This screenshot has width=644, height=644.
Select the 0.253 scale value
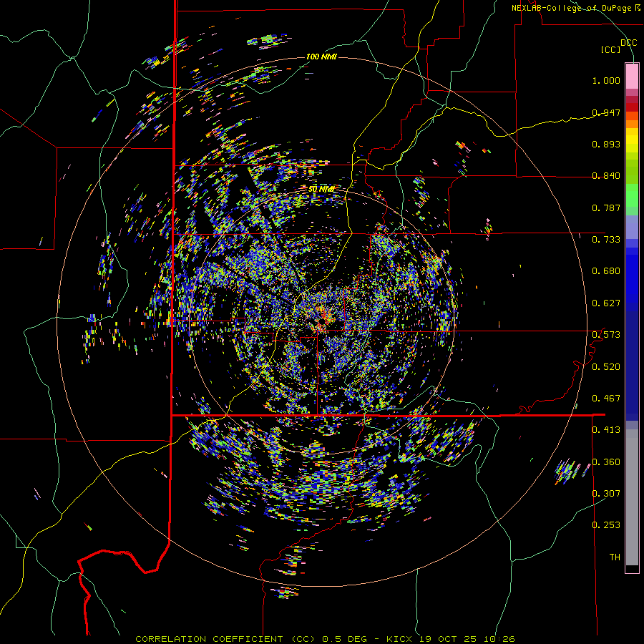click(x=606, y=525)
